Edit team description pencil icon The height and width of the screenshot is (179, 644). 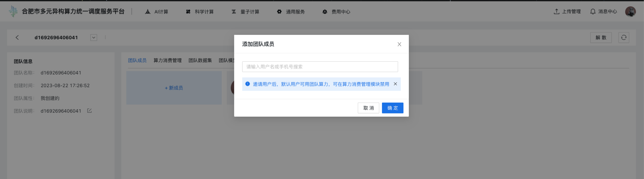click(x=89, y=111)
